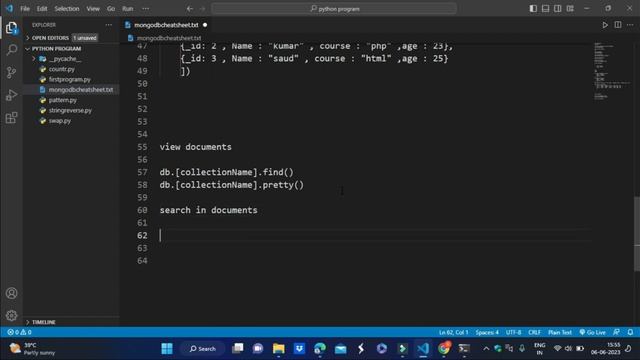Open the menu bar overflow ellipsis
The image size is (640, 360).
click(x=146, y=9)
